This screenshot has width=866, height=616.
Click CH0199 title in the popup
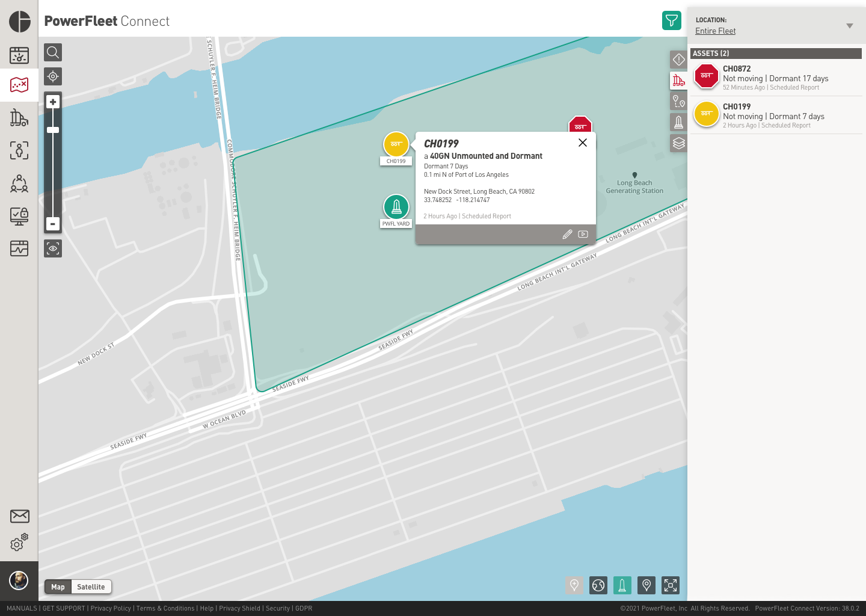point(441,144)
